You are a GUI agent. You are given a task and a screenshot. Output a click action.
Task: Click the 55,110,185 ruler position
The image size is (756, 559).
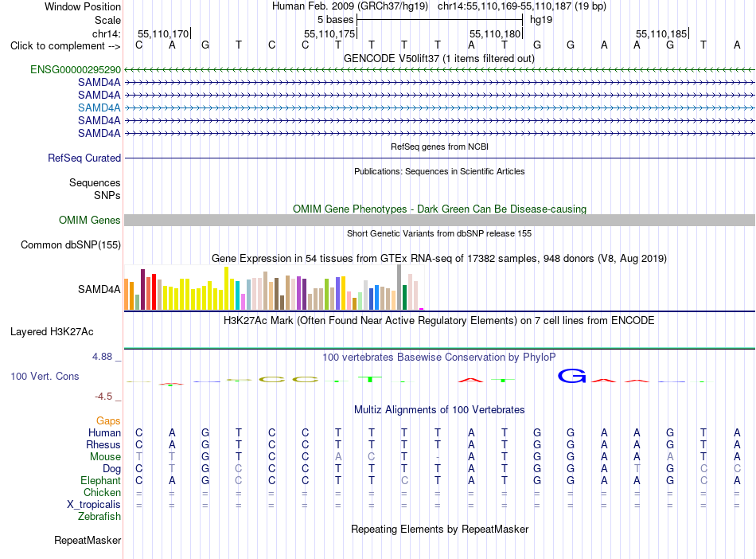pyautogui.click(x=661, y=33)
